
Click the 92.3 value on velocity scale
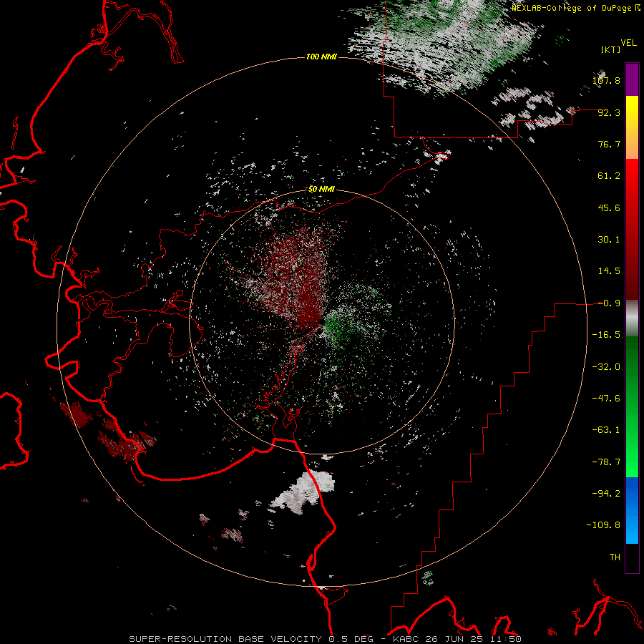(x=609, y=112)
